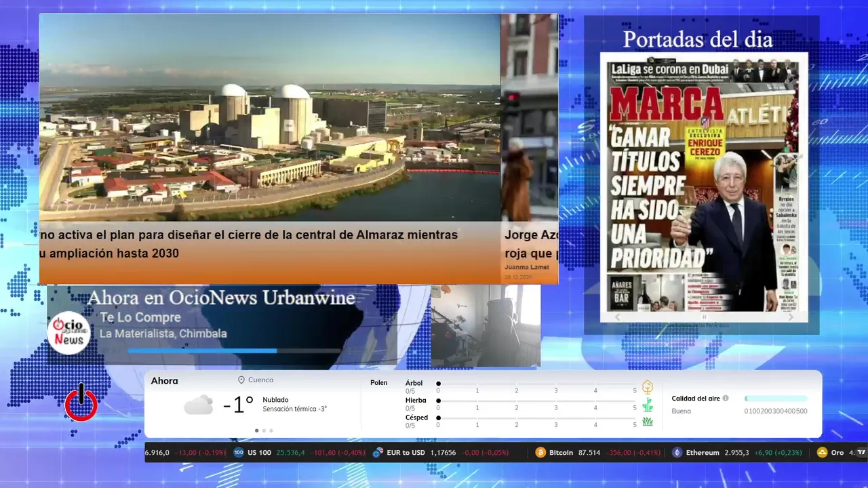
Task: Click the Ethereum price 2.955,3
Action: (x=736, y=453)
